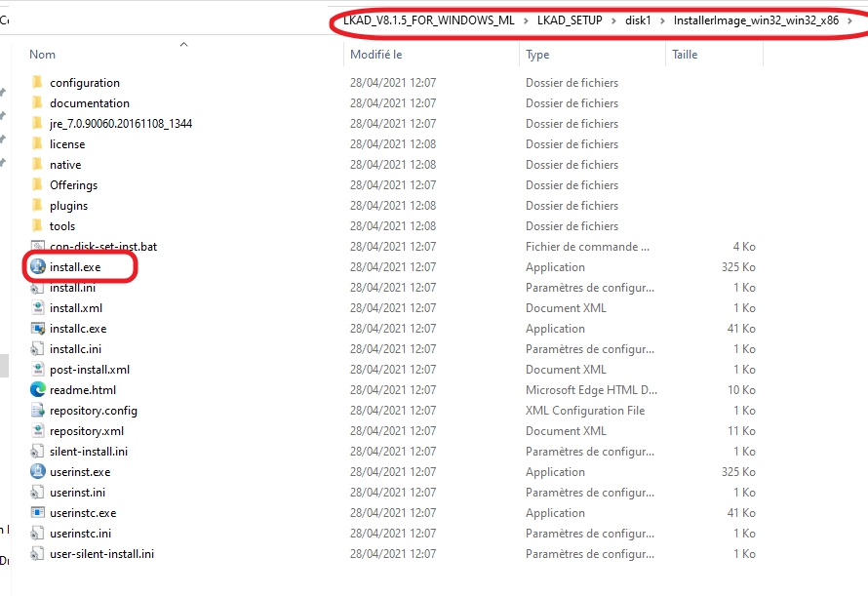The height and width of the screenshot is (596, 868).
Task: Select the userinstc.ini file name
Action: tap(80, 534)
